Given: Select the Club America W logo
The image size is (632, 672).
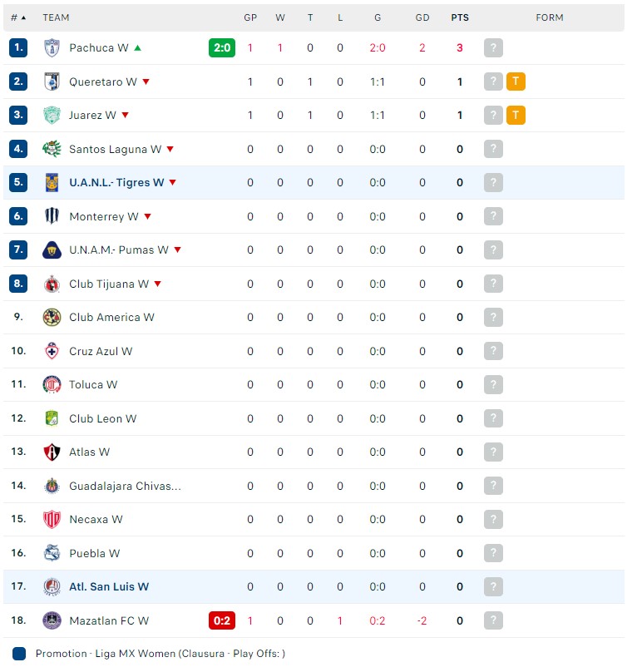Looking at the screenshot, I should click(51, 317).
